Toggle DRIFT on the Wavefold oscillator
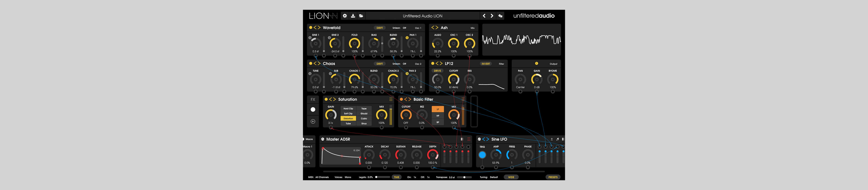The width and height of the screenshot is (868, 190). point(380,28)
